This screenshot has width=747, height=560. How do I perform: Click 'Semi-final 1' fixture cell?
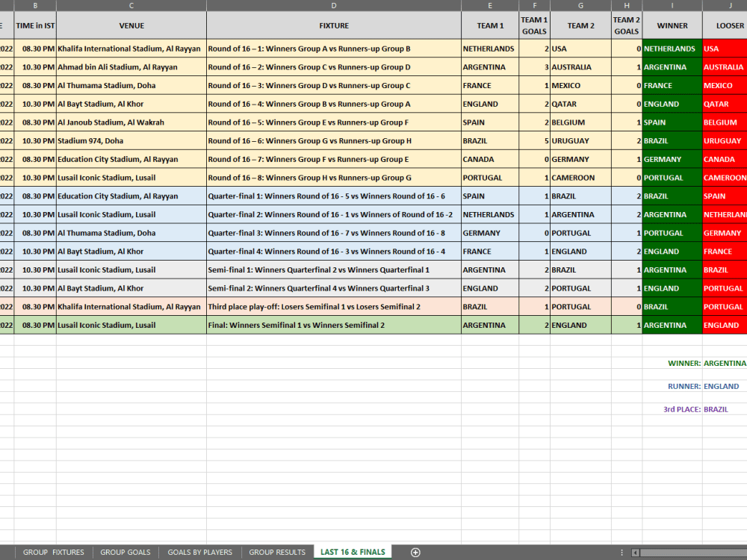point(333,270)
